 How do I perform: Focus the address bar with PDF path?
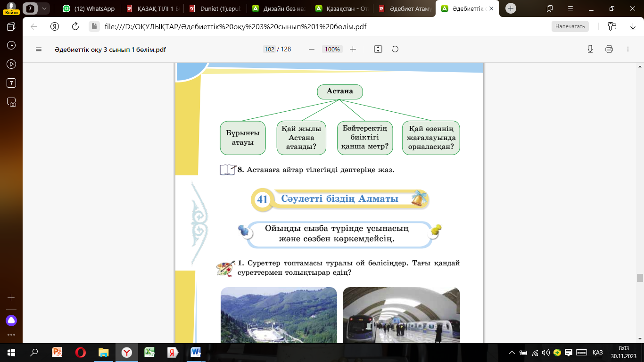point(235,26)
